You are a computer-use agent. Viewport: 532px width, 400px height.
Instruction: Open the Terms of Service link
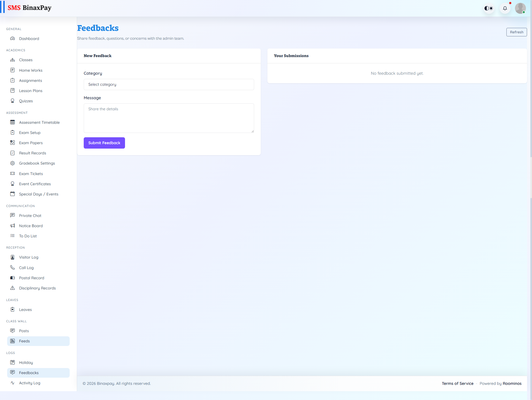[458, 383]
